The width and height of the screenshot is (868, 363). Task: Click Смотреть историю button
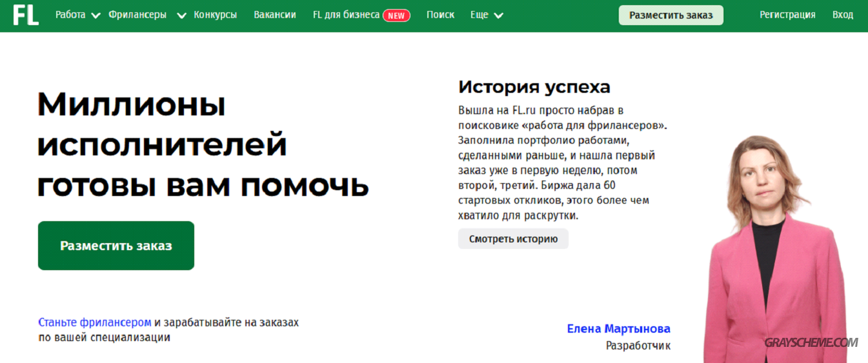[x=513, y=239]
